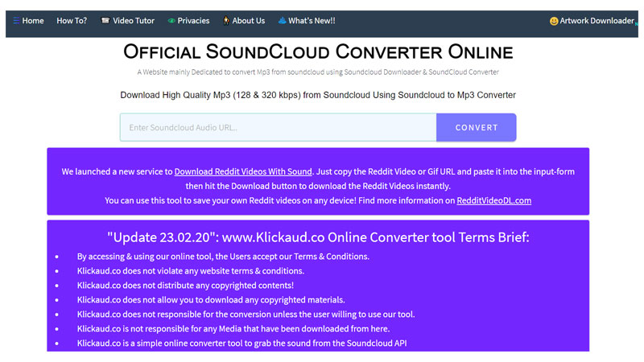Open the How To? page
The width and height of the screenshot is (644, 362).
[72, 21]
